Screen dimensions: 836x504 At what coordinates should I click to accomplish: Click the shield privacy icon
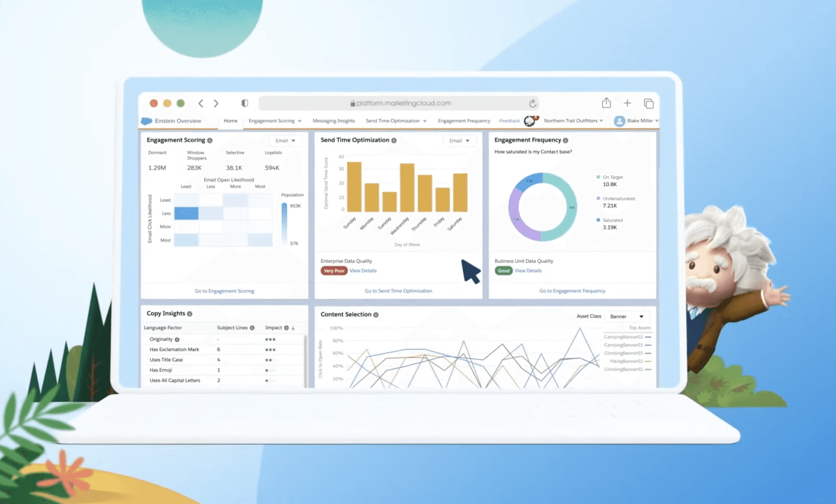point(245,103)
